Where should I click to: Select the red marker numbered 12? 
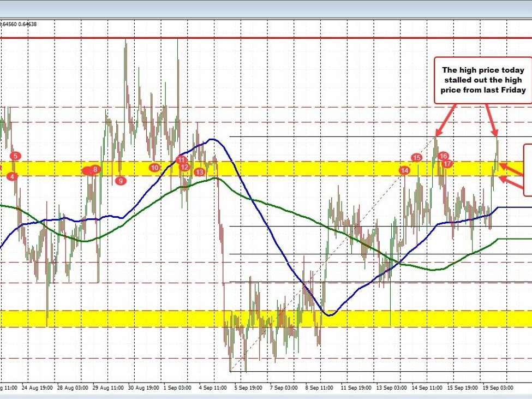(185, 167)
